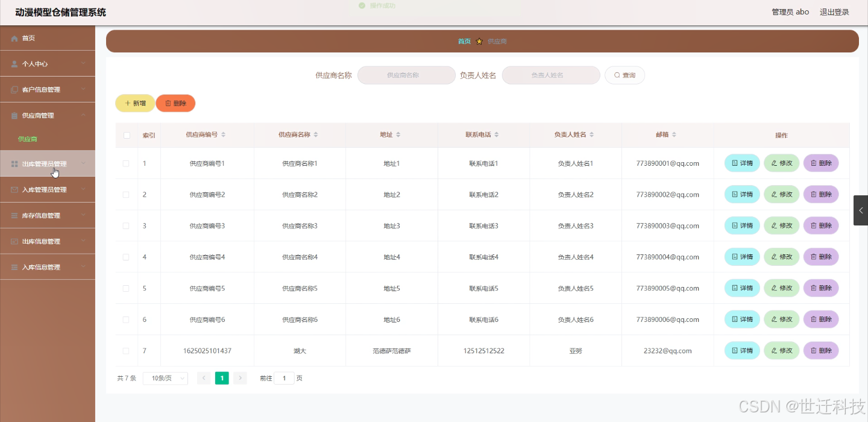868x422 pixels.
Task: Check the box for row 供应商编号1
Action: [x=126, y=163]
